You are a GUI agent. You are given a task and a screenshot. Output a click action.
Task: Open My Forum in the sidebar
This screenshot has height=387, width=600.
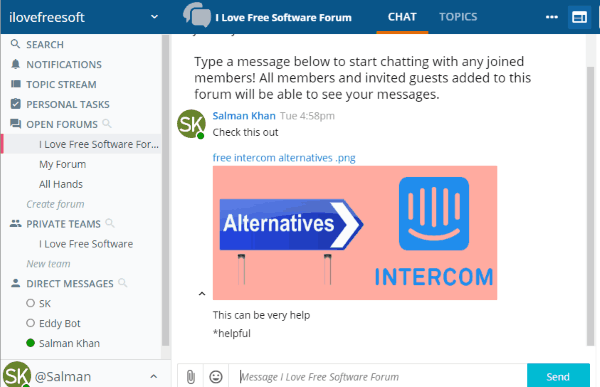(62, 164)
